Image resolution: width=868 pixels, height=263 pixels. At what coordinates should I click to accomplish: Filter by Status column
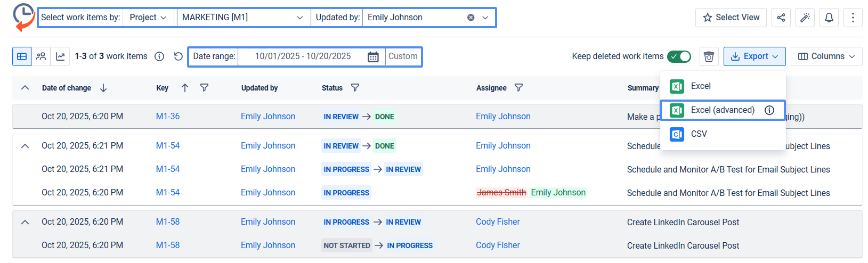coord(355,88)
